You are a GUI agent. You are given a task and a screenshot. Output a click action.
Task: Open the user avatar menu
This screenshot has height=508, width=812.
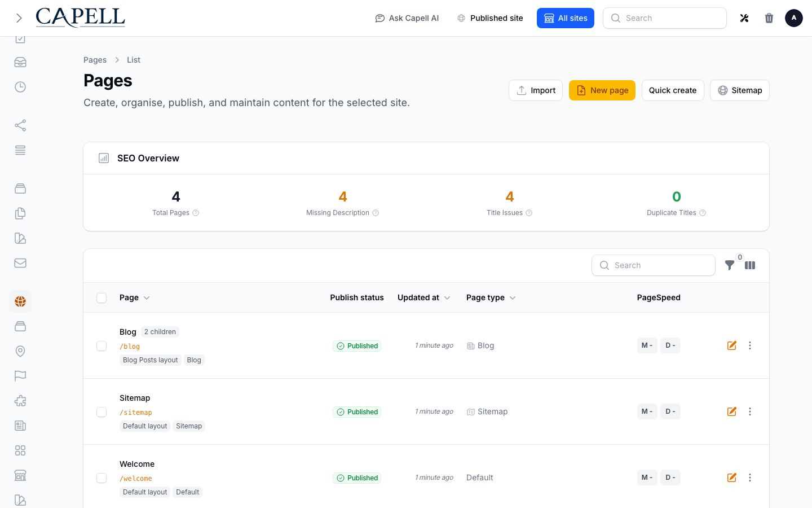[x=794, y=18]
